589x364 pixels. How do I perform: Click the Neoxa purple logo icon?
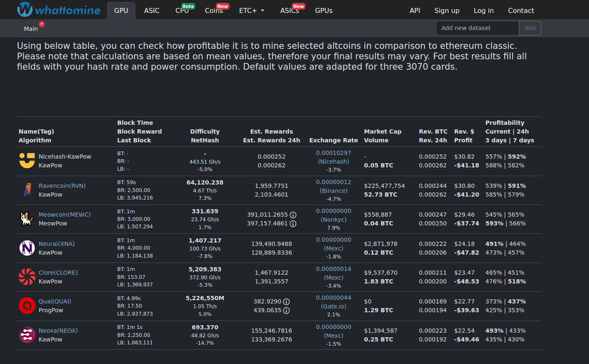(27, 335)
